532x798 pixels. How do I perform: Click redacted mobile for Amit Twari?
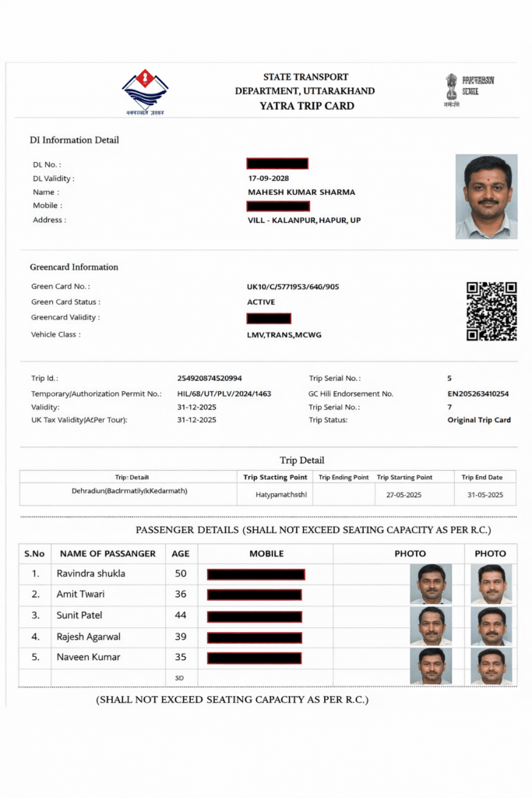click(x=254, y=595)
